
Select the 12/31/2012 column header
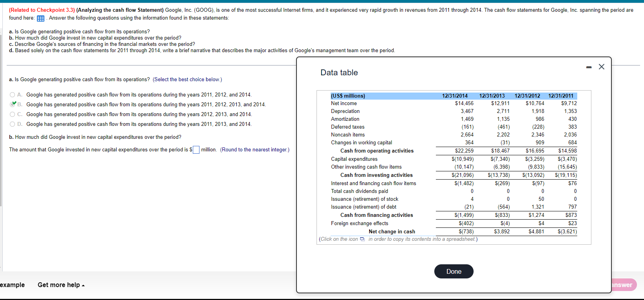[527, 96]
